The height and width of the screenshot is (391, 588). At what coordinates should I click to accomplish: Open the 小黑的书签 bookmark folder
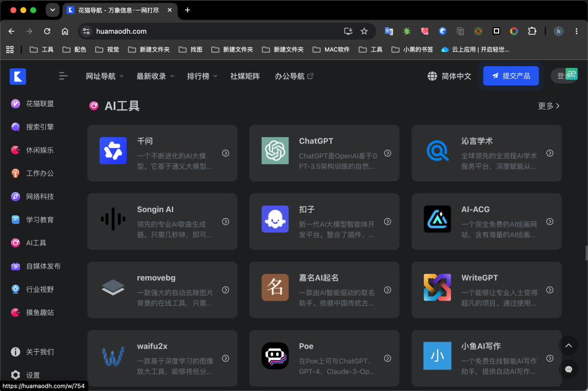click(412, 49)
